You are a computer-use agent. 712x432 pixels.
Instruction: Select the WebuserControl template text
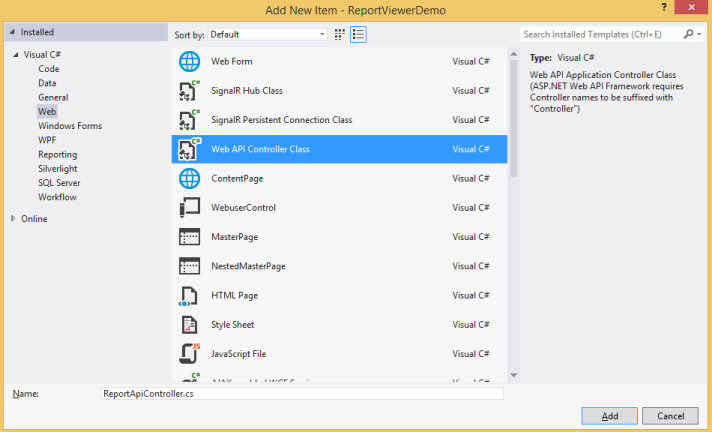point(243,208)
